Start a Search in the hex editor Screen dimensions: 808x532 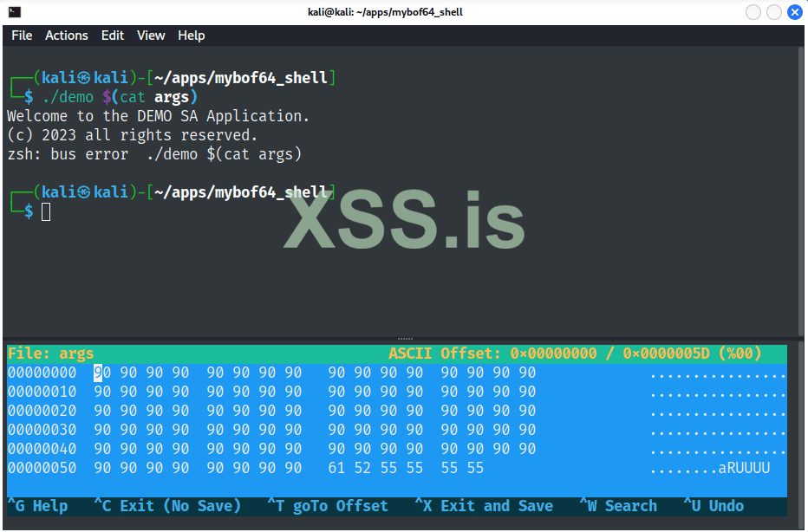pos(616,505)
